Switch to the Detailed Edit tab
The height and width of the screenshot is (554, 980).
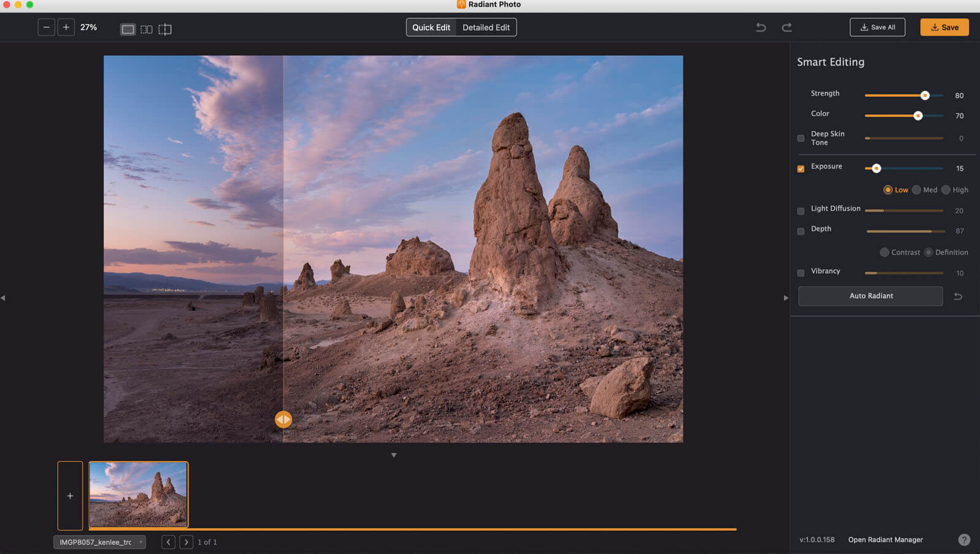[x=486, y=28]
